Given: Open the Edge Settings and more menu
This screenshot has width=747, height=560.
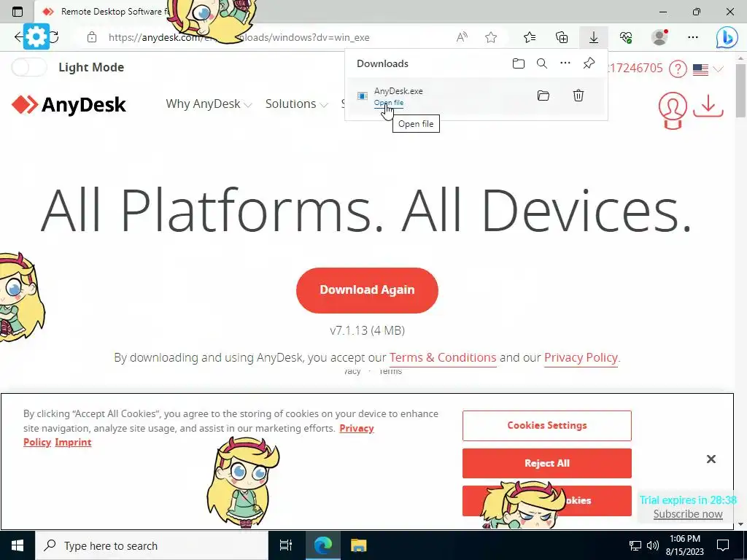Looking at the screenshot, I should [693, 38].
